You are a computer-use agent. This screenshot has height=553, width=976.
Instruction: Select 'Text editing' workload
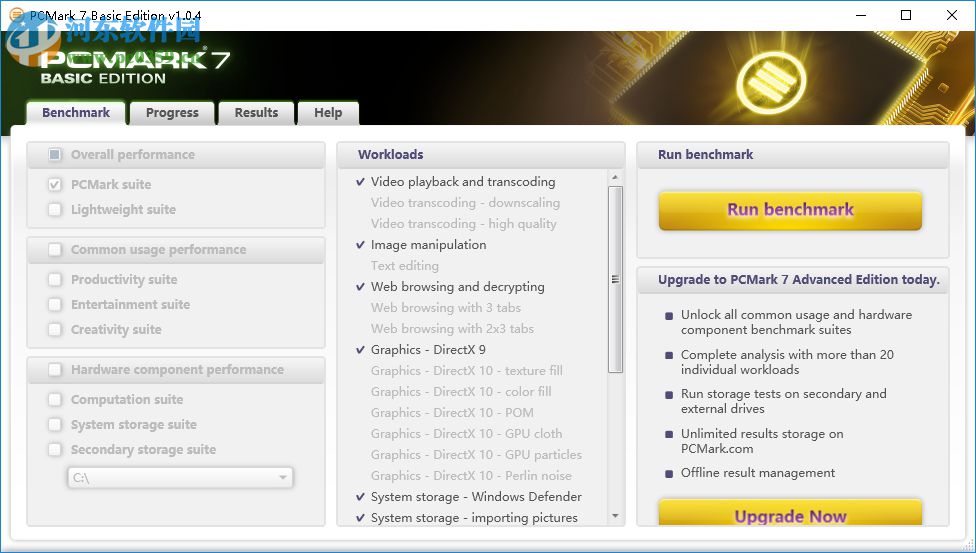tap(405, 266)
